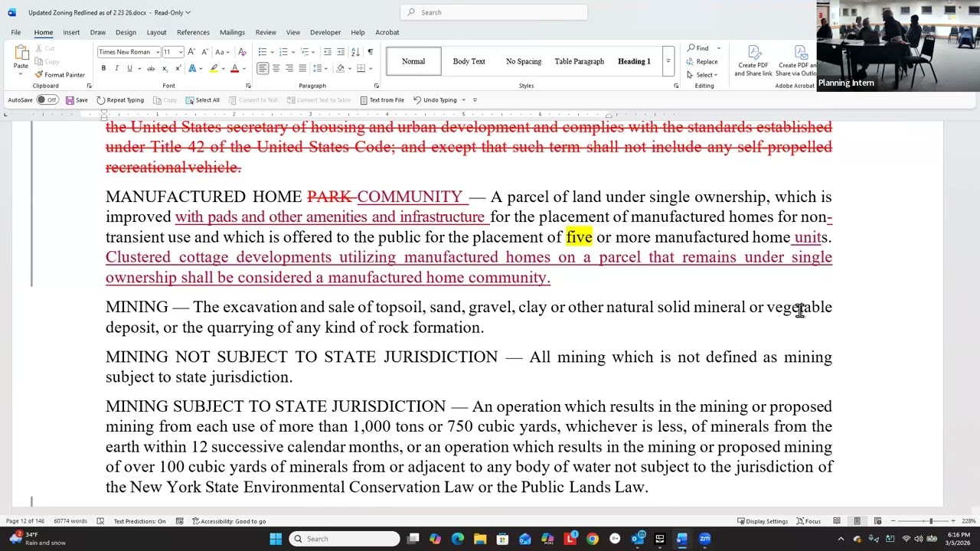The image size is (980, 551).
Task: Decrease paragraph indent
Action: [x=328, y=52]
